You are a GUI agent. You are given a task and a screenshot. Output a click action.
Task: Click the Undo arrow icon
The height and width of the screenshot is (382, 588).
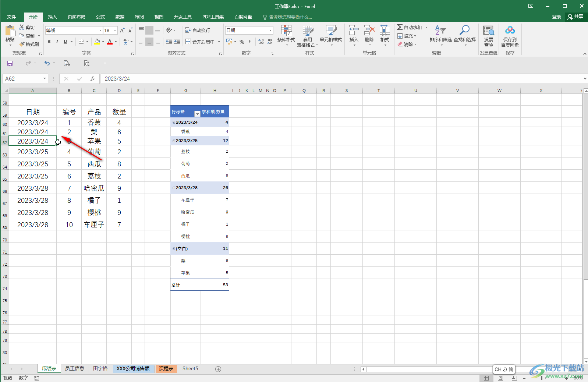47,63
